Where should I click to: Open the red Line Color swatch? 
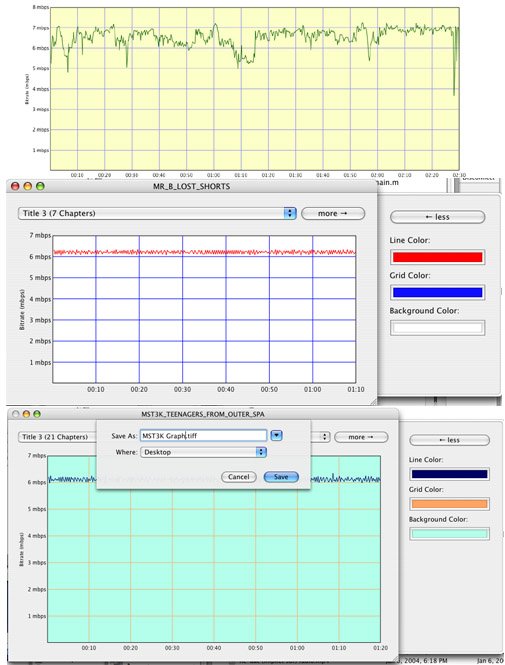tap(437, 257)
